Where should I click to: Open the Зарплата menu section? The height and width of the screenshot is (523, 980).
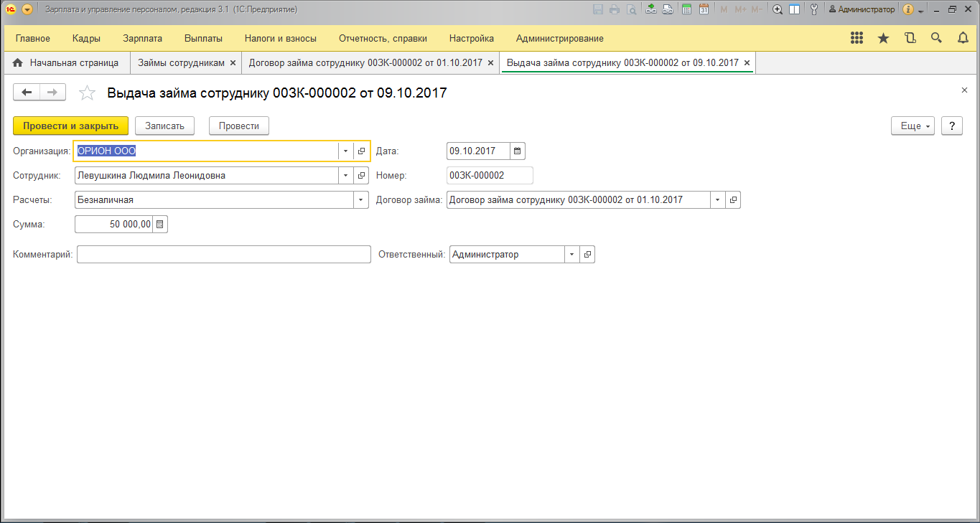tap(142, 38)
